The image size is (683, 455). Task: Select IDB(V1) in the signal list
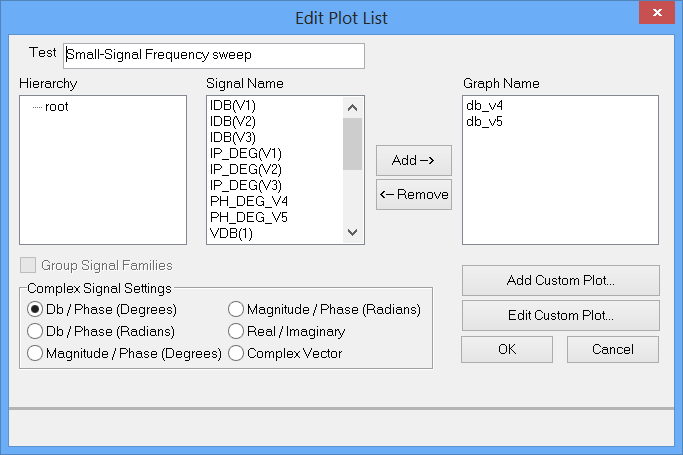pos(233,105)
